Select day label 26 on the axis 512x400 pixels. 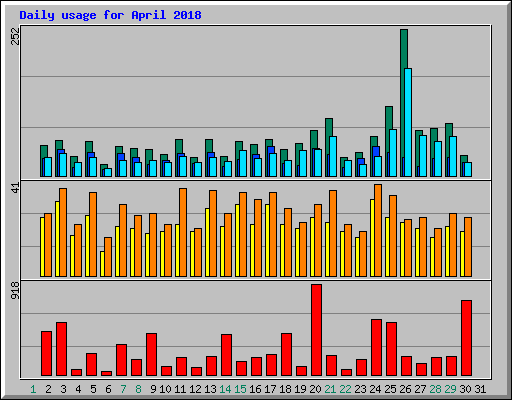coord(405,389)
